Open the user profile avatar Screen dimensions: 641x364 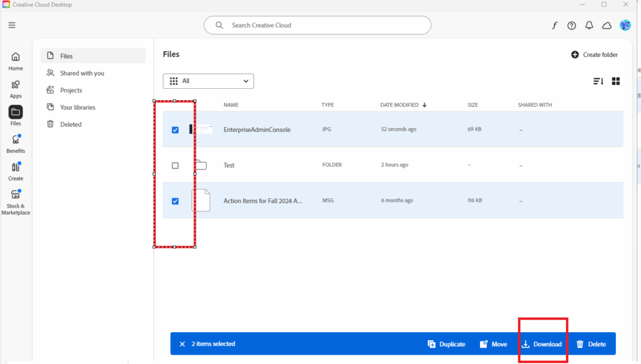pyautogui.click(x=625, y=25)
